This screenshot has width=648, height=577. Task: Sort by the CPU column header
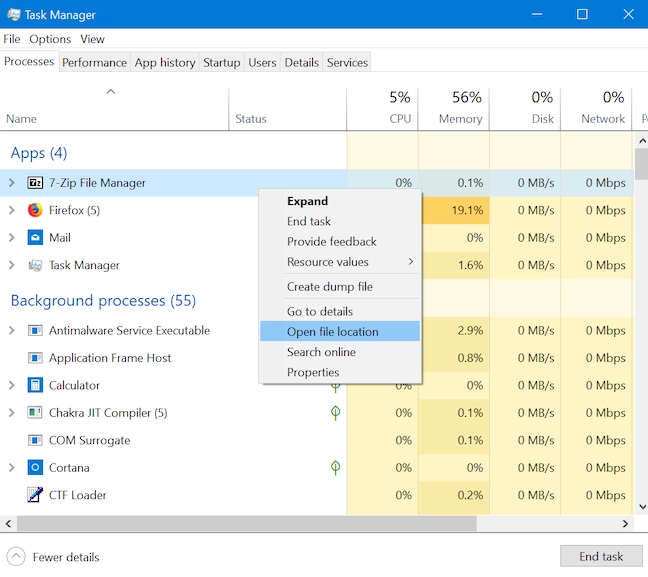point(382,109)
